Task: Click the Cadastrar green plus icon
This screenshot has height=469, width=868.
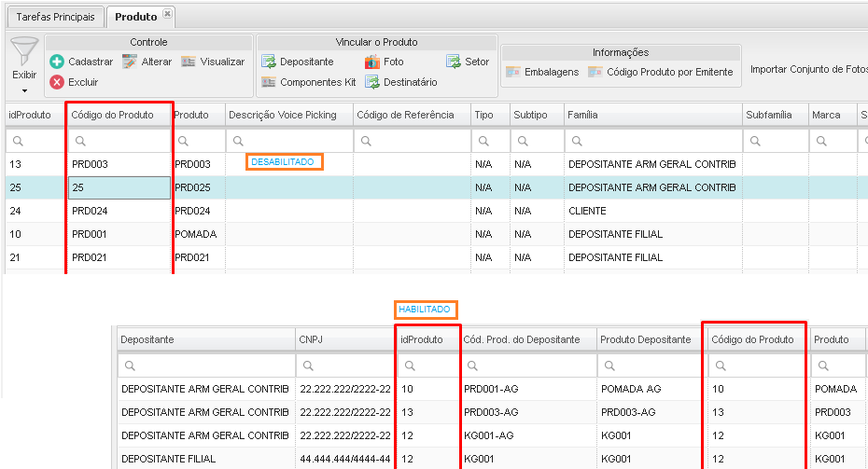Action: coord(56,62)
